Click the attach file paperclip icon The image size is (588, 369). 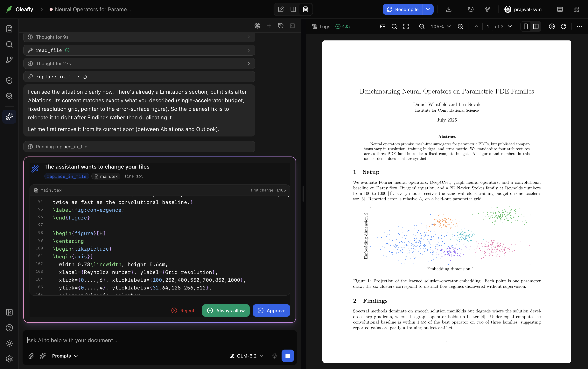(31, 356)
